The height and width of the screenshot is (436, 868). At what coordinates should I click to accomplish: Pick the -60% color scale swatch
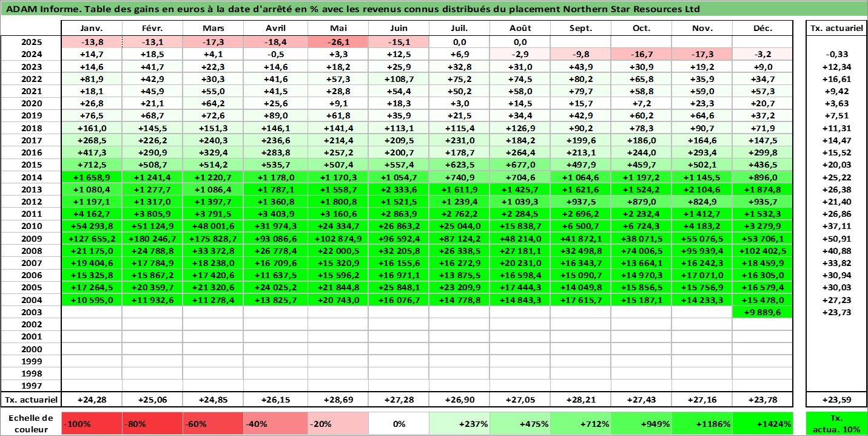click(x=214, y=423)
